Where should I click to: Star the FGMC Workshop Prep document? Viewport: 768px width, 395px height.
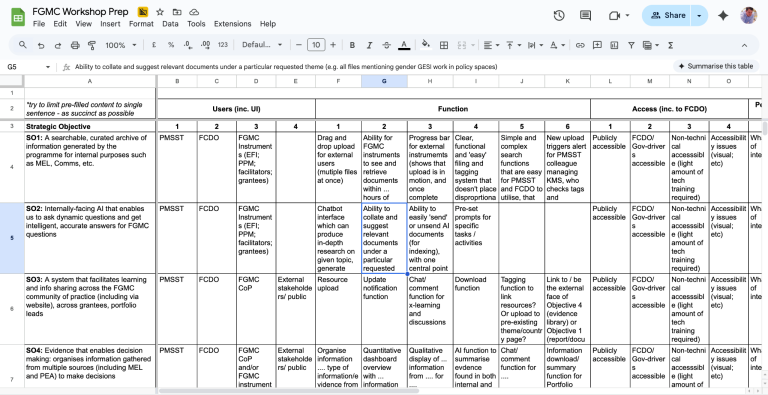(x=160, y=12)
